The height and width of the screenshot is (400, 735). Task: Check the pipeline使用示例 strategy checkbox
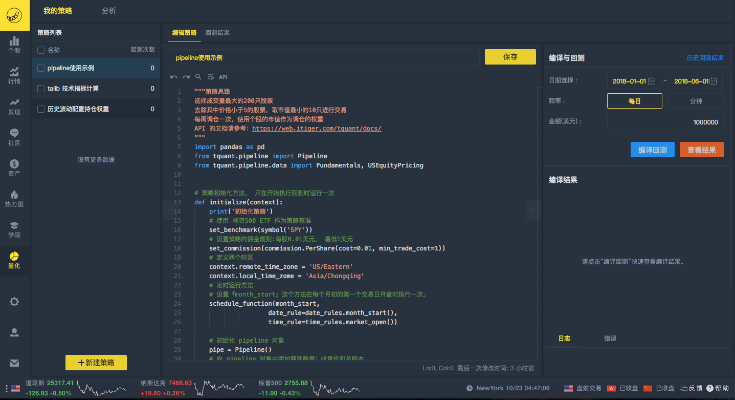pyautogui.click(x=40, y=68)
